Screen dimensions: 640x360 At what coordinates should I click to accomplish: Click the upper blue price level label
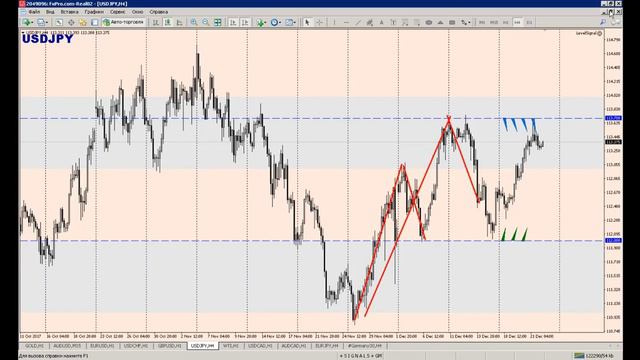tap(613, 118)
